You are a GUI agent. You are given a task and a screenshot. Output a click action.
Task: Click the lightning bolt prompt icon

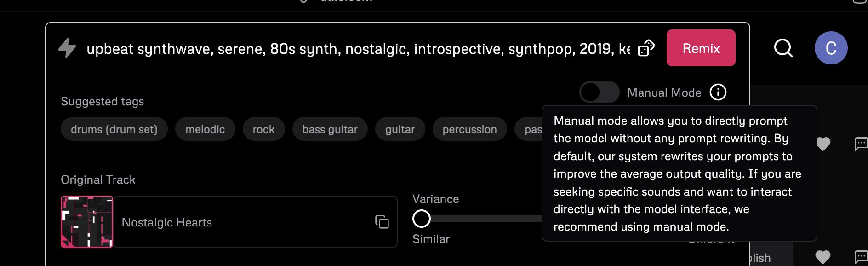click(x=67, y=47)
